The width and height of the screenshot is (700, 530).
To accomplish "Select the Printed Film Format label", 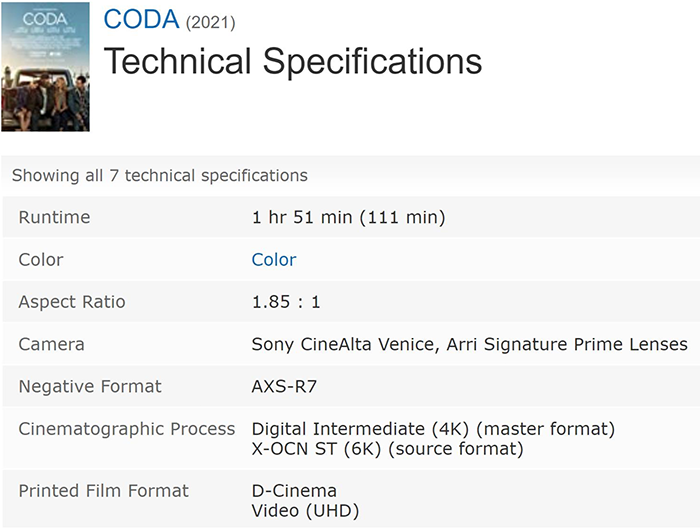I will (x=104, y=491).
